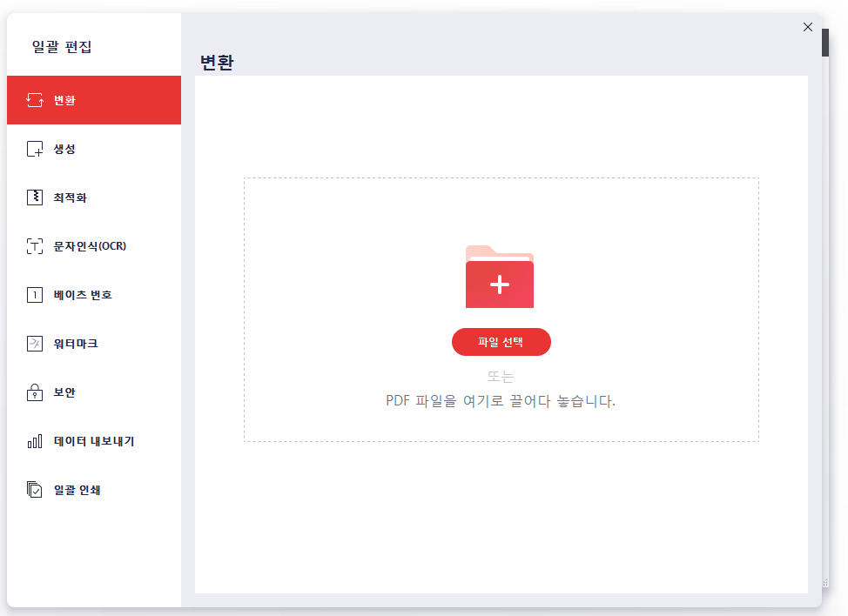Switch to the 생성 tab

[94, 149]
